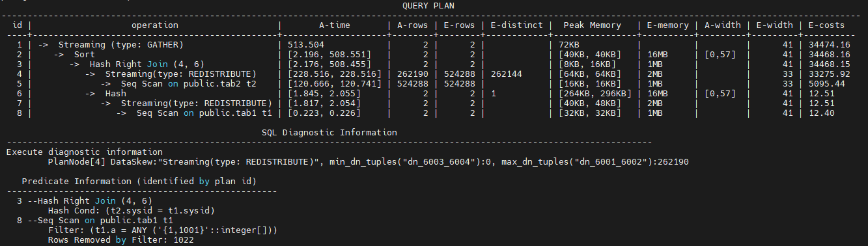Click the 'Execute diagnostic information' line
The image size is (868, 246).
85,152
